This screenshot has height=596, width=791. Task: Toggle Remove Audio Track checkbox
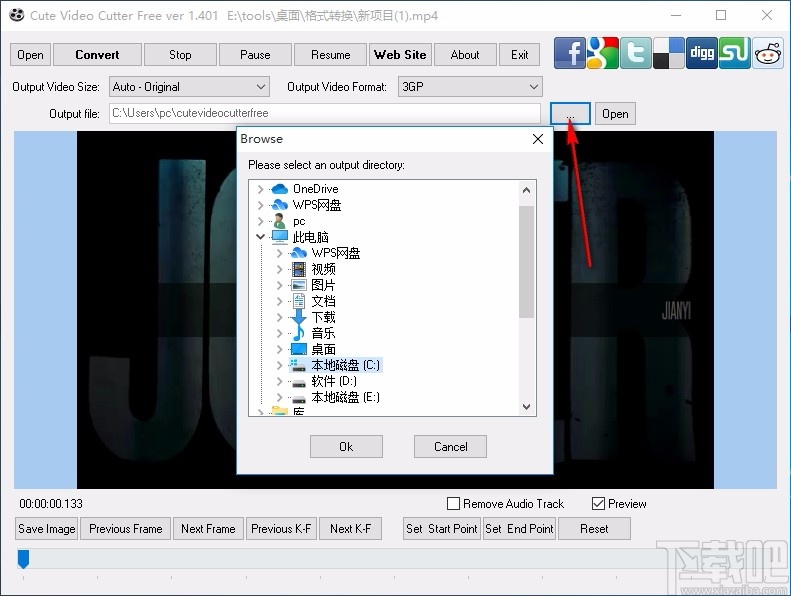(x=454, y=504)
